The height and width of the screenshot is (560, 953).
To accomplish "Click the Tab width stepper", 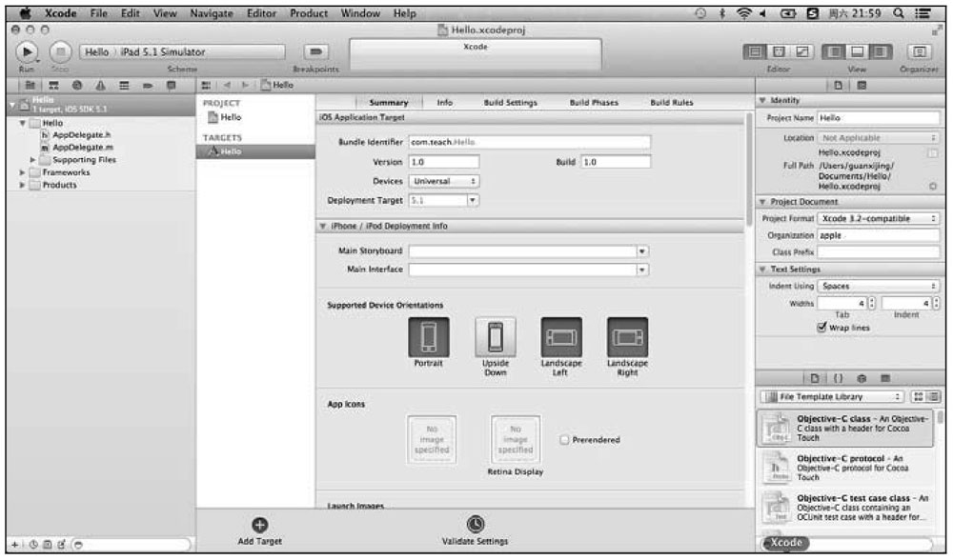I will click(872, 303).
